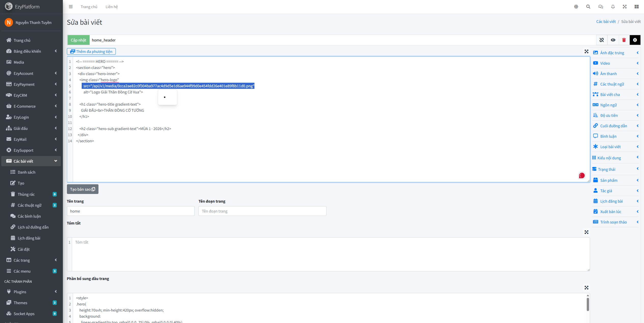Open the black settings gear button
The height and width of the screenshot is (323, 644).
[635, 40]
